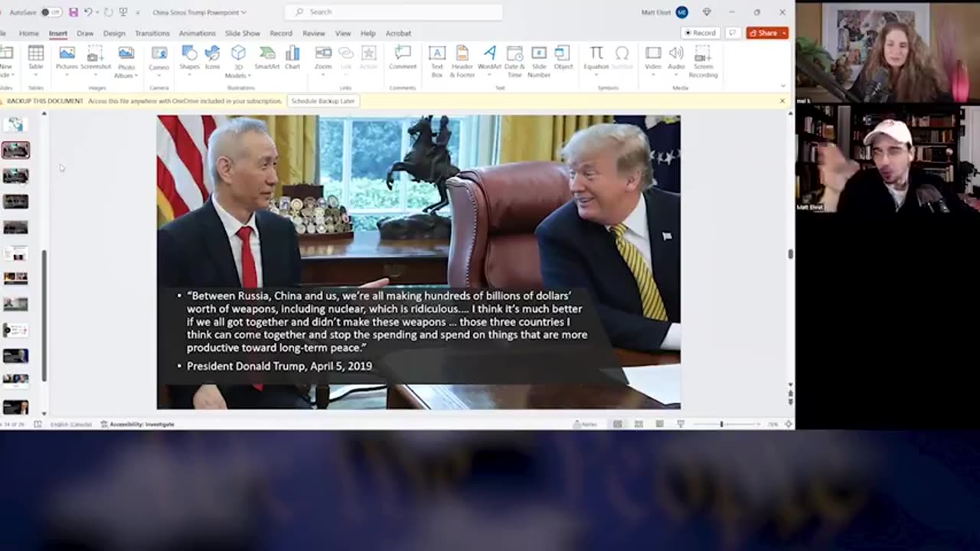980x551 pixels.
Task: Click the main slide vertical scrollbar thumb
Action: tap(790, 254)
